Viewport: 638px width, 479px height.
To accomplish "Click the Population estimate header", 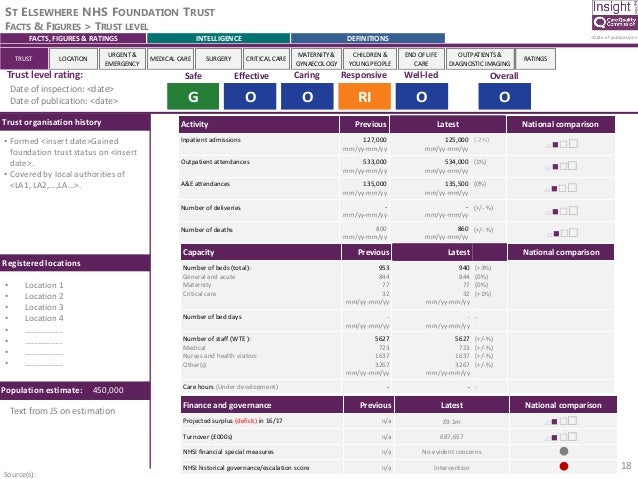I will pyautogui.click(x=75, y=390).
